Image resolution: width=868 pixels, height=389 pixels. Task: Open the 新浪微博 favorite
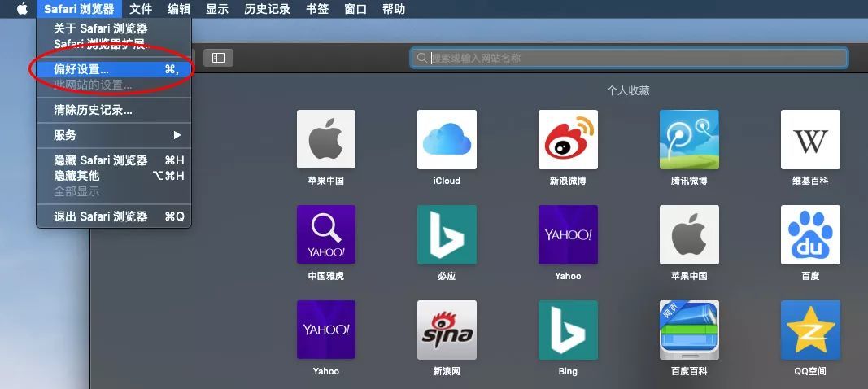coord(568,140)
